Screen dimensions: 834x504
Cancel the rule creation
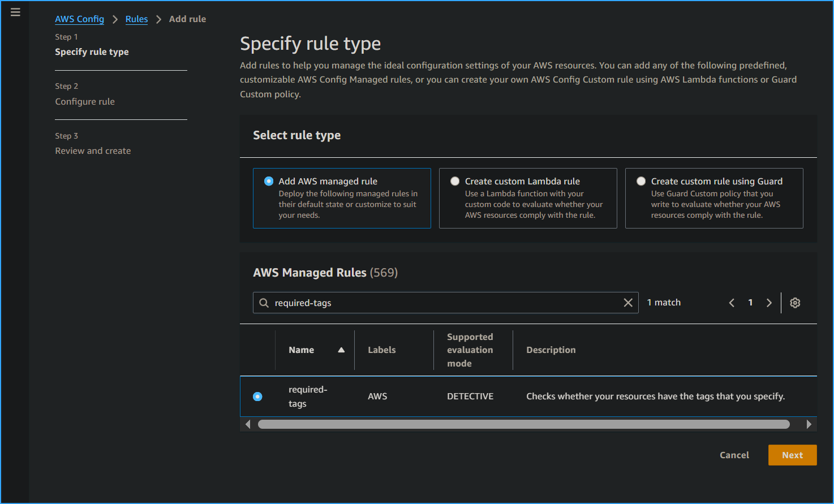coord(734,455)
